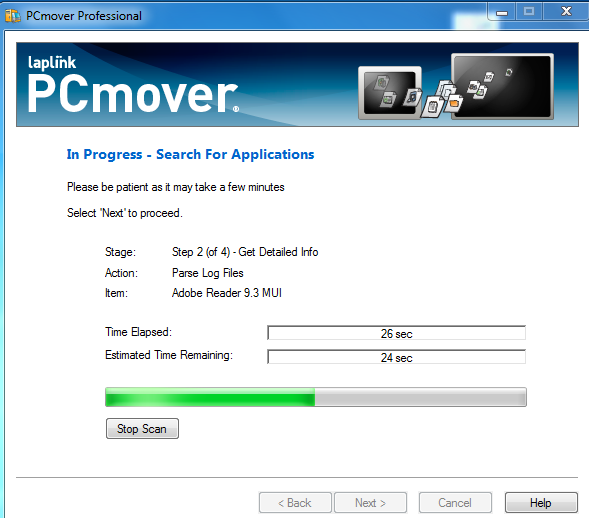
Task: Click the two-computers transfer graphic in banner
Action: pos(456,86)
